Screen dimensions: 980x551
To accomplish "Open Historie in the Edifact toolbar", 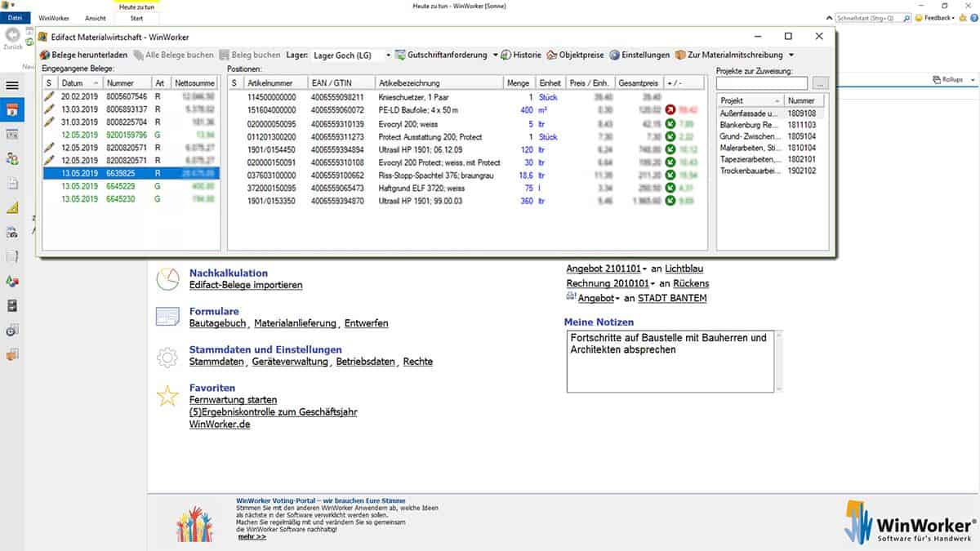I will point(521,55).
